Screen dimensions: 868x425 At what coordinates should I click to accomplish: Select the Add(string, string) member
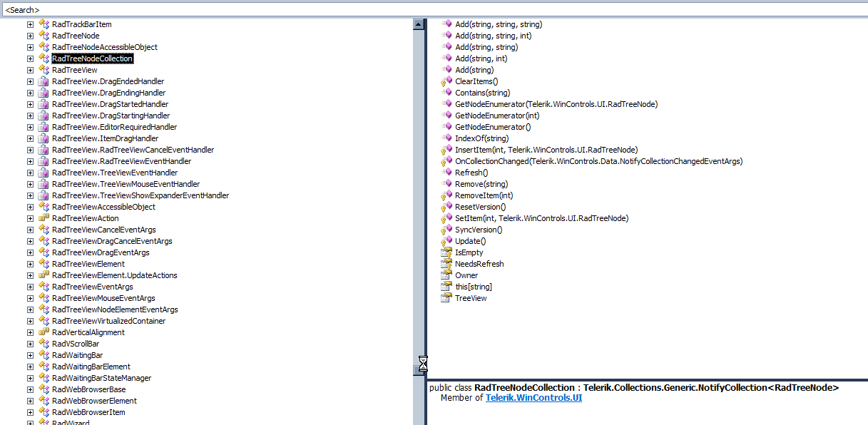[486, 47]
